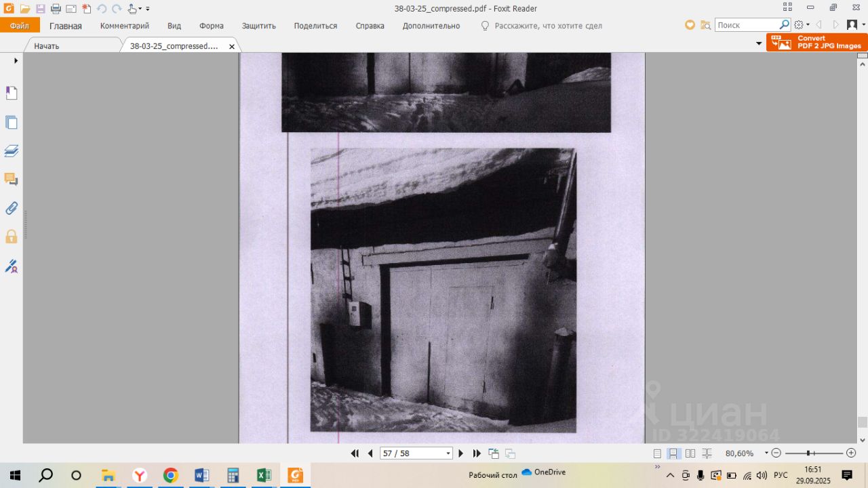Click the Print icon in the quick toolbar
Screen dimensions: 868x488
[56, 9]
